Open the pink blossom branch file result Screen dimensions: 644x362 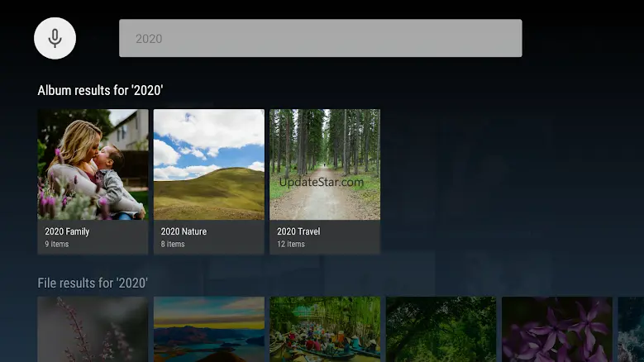click(93, 329)
